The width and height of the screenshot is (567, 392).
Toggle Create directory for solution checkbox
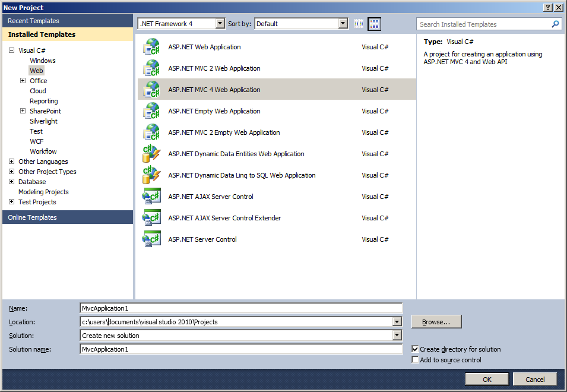point(415,349)
